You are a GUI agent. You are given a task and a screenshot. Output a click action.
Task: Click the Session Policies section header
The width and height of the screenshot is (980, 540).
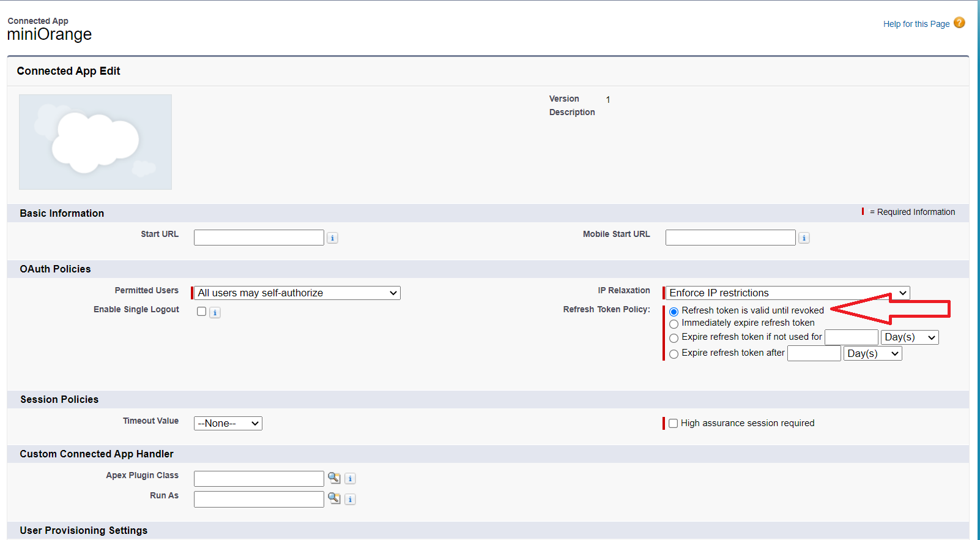click(59, 399)
